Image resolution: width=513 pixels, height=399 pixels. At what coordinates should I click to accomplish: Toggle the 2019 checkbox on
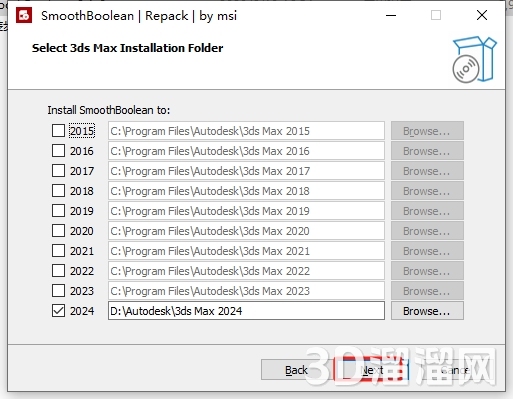[x=58, y=211]
